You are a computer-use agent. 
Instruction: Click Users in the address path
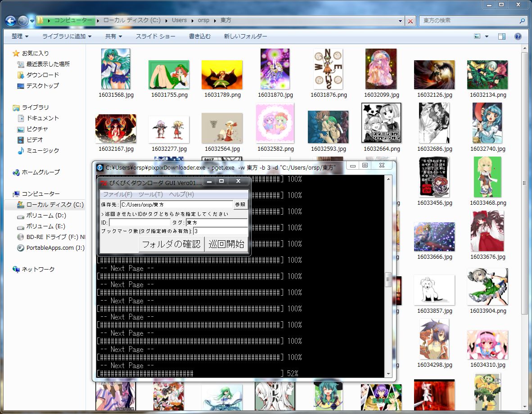[x=179, y=20]
